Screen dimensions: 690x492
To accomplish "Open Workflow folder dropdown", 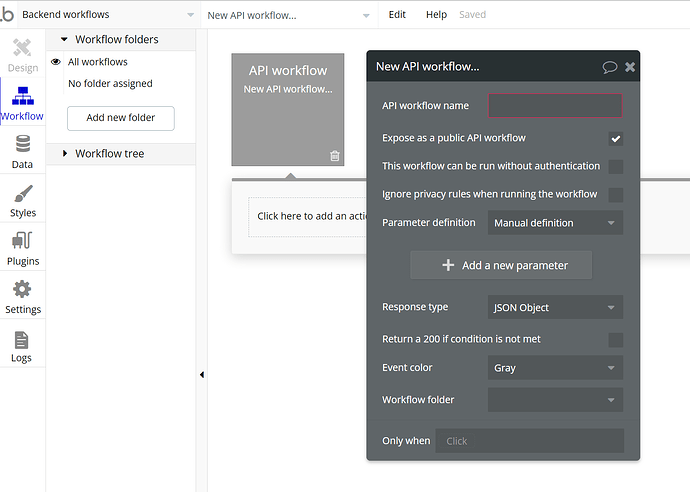I will (555, 400).
